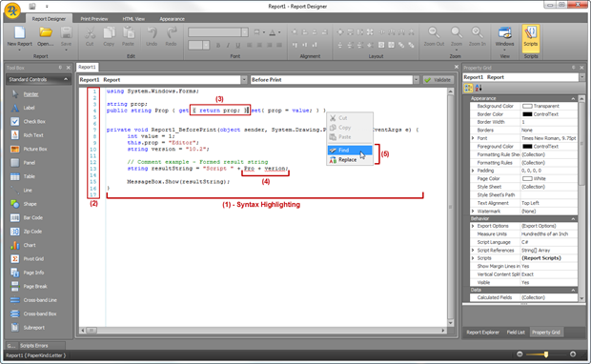Expand the Script References property
Image resolution: width=591 pixels, height=364 pixels.
pyautogui.click(x=473, y=251)
